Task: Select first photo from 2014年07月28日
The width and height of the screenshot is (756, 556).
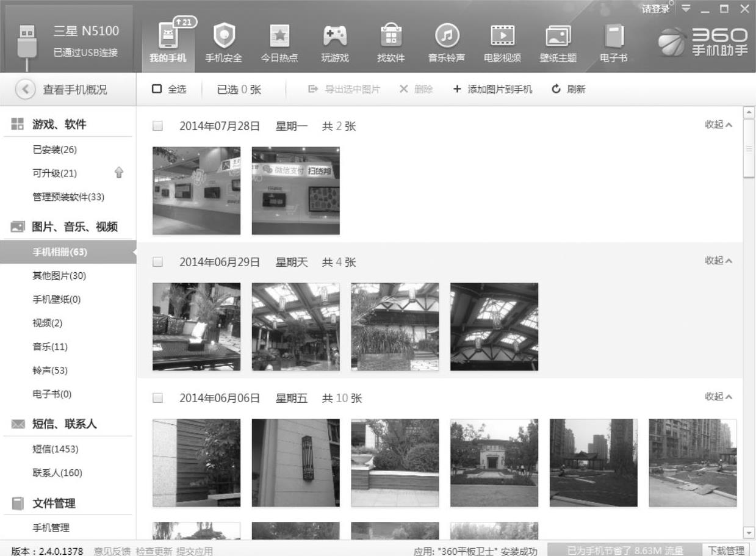Action: (x=196, y=190)
